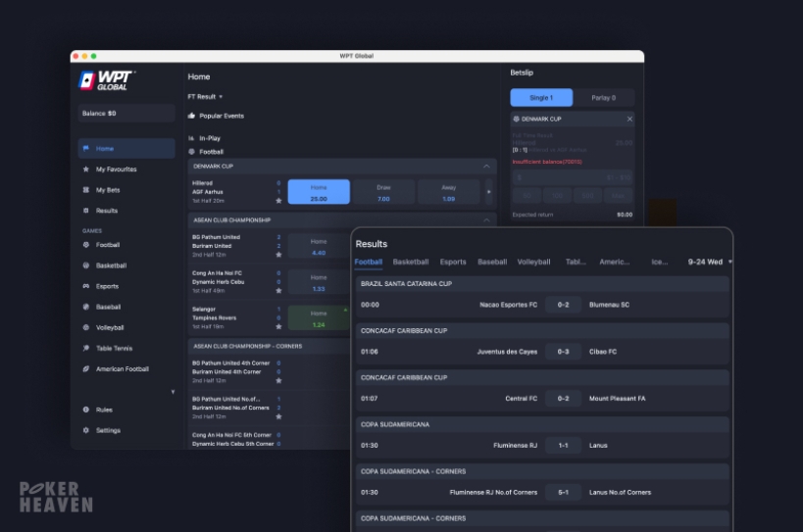Image resolution: width=803 pixels, height=532 pixels.
Task: Select Table Tennis in Games sidebar
Action: (x=114, y=348)
